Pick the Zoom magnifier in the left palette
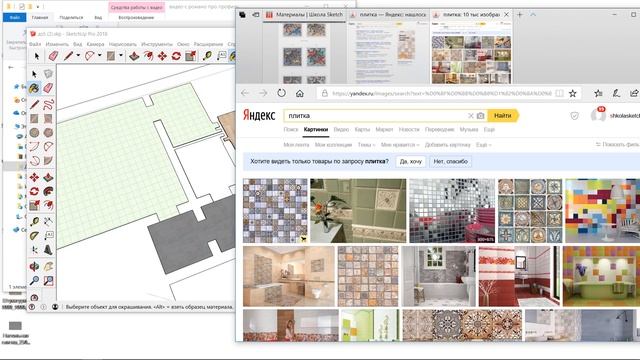Screen dimensions: 640x360 pyautogui.click(x=34, y=280)
